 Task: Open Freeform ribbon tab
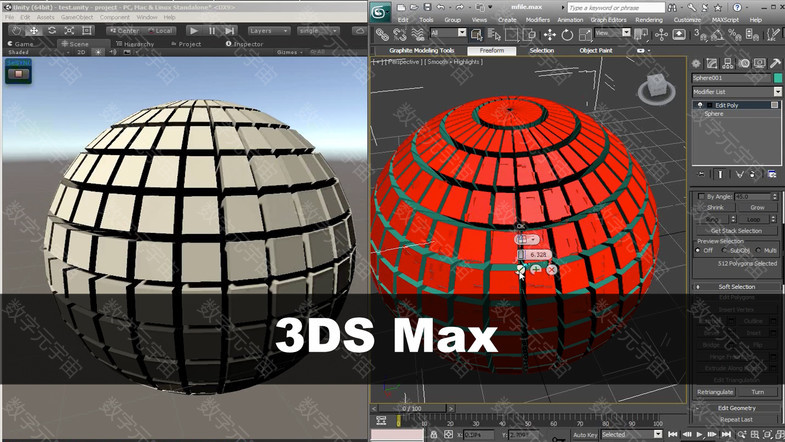point(492,51)
